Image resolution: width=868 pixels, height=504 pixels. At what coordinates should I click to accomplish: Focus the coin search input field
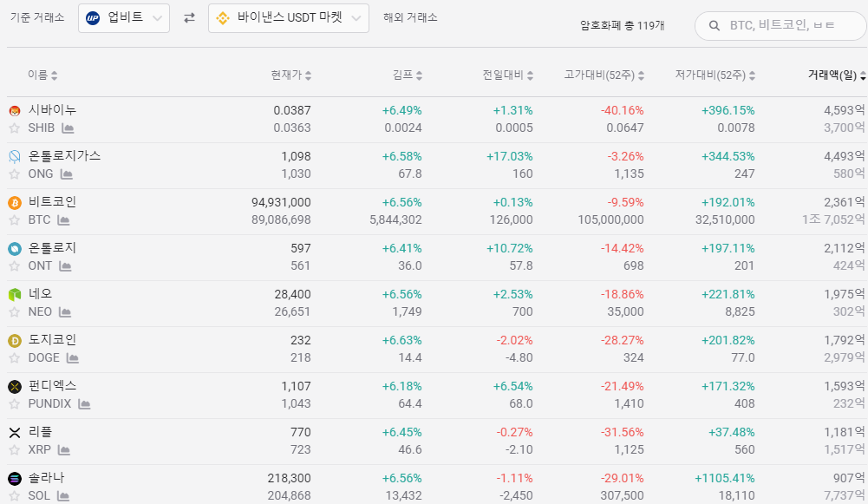pyautogui.click(x=789, y=26)
